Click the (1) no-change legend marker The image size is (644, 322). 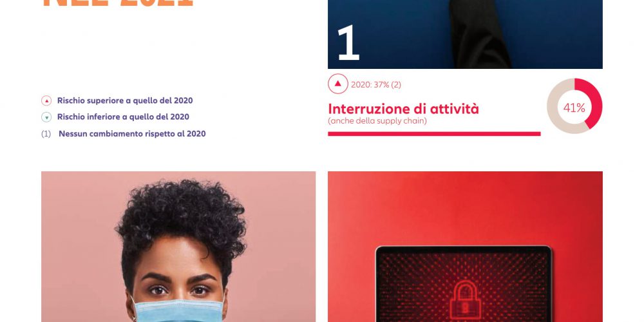point(46,134)
